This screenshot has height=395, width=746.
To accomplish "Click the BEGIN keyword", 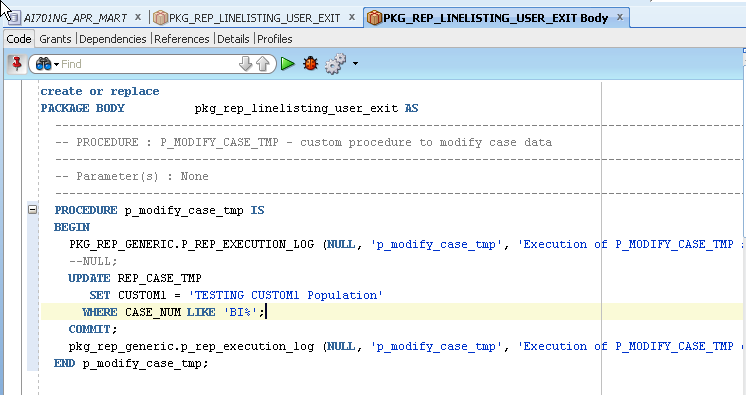I will (72, 227).
